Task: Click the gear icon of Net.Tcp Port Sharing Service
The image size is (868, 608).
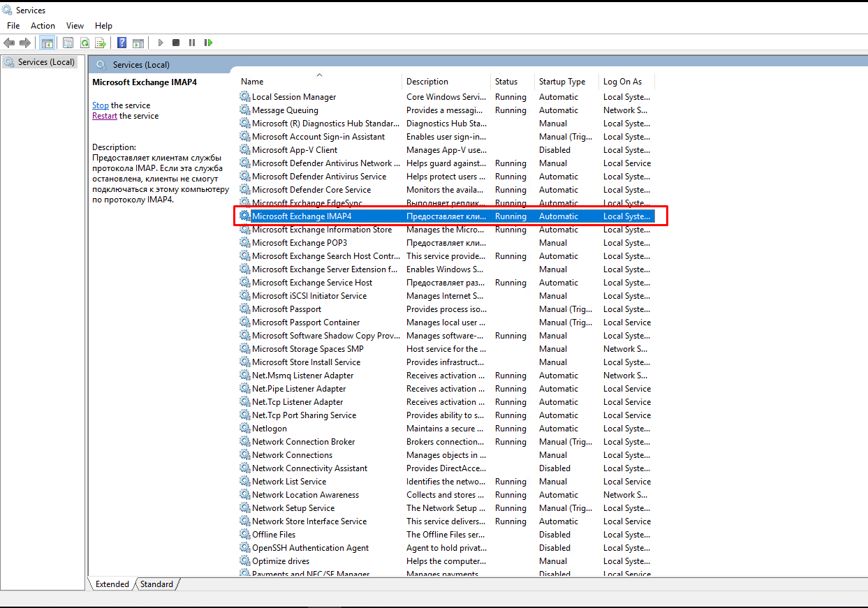Action: coord(245,415)
